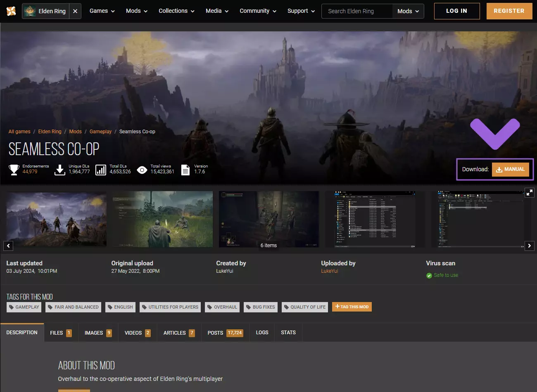Open the Gameplay category breadcrumb
Screen dimensions: 537x392
[x=100, y=132]
